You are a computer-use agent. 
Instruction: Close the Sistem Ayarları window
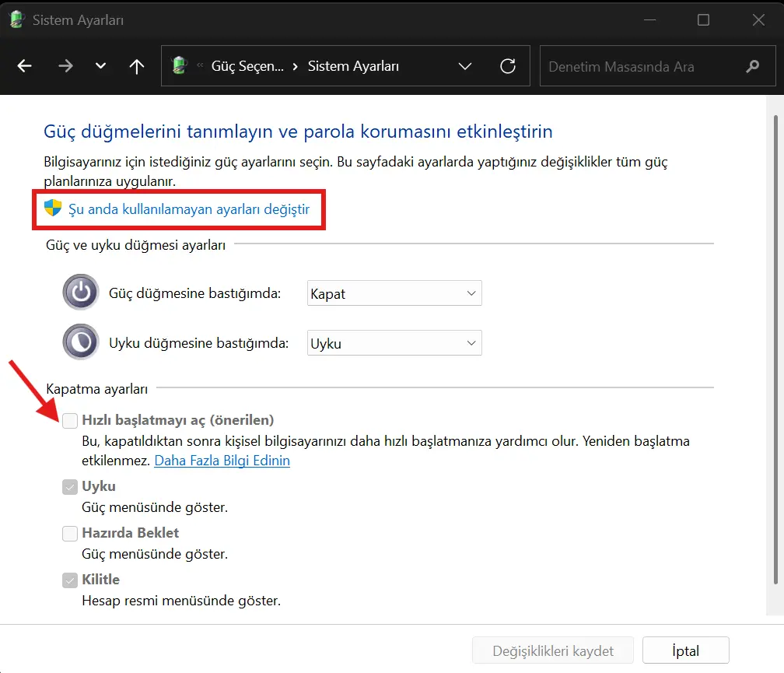click(x=758, y=20)
